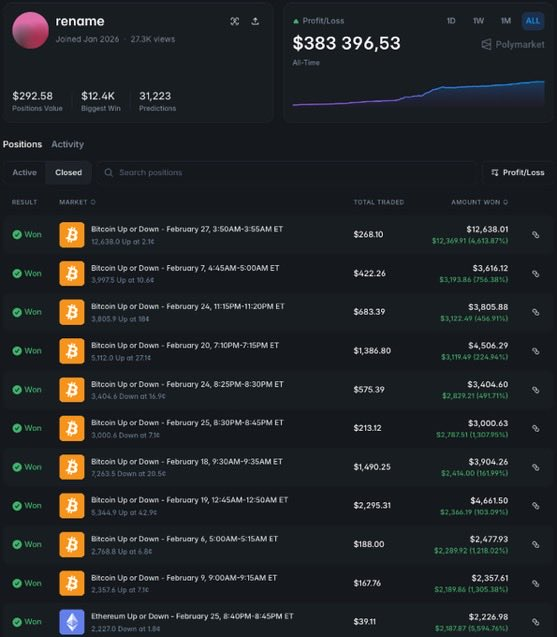This screenshot has height=637, width=557.
Task: Click the $12.4K Biggest Win stat
Action: click(x=101, y=101)
